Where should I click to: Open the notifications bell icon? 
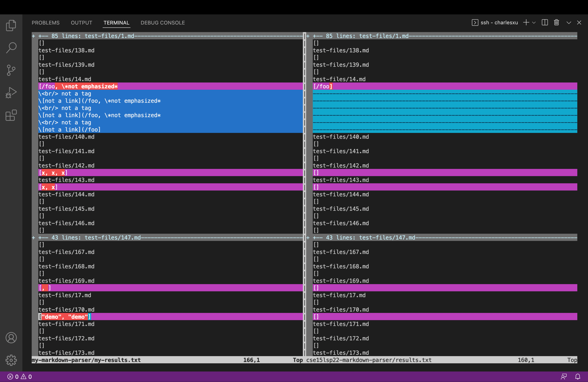pyautogui.click(x=578, y=377)
